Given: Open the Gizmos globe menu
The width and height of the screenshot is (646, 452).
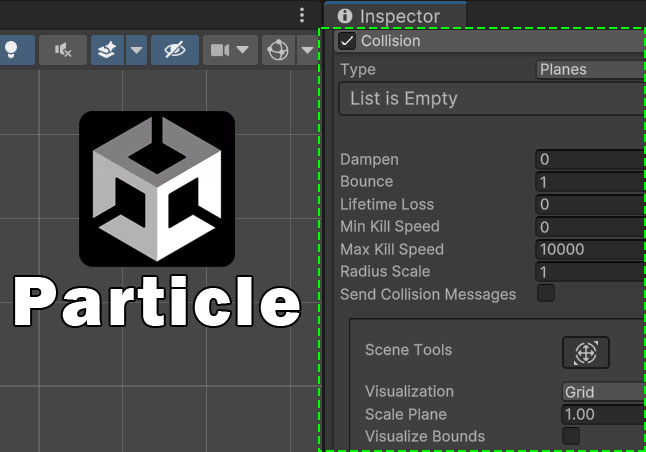Looking at the screenshot, I should click(277, 50).
